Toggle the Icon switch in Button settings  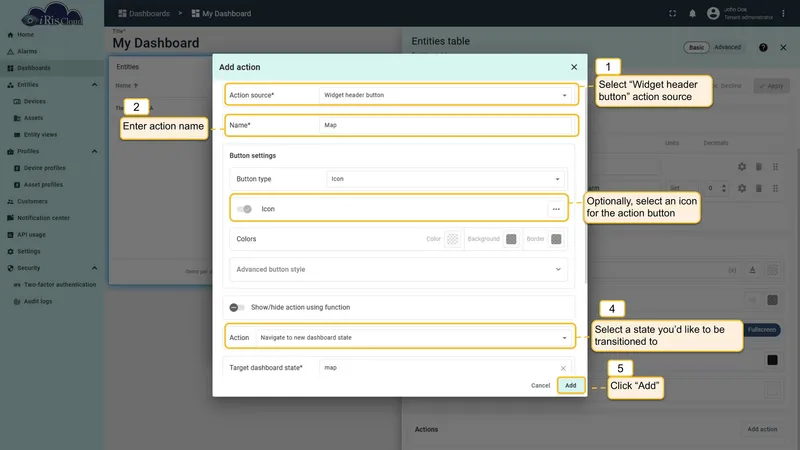244,209
